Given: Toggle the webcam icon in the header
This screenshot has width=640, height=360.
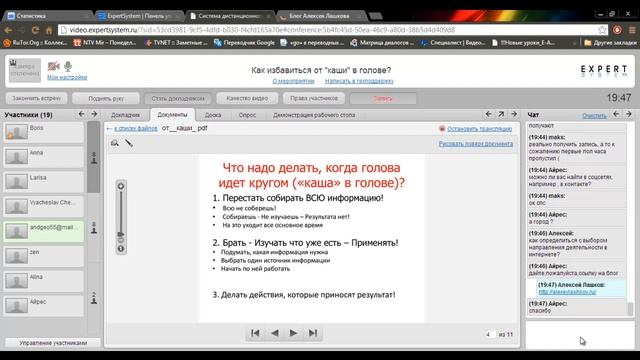Looking at the screenshot, I should [x=53, y=66].
